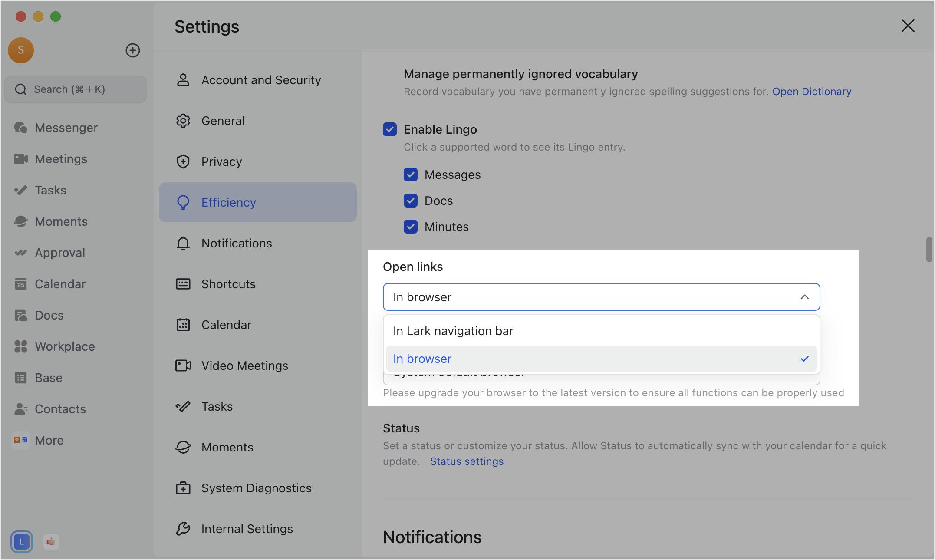
Task: Click the Search field in the sidebar
Action: (76, 89)
